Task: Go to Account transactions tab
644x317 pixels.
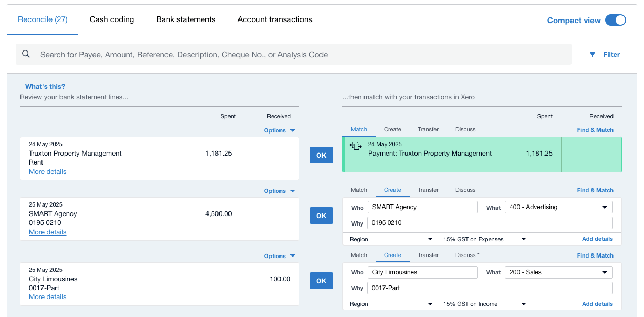Action: pos(275,19)
